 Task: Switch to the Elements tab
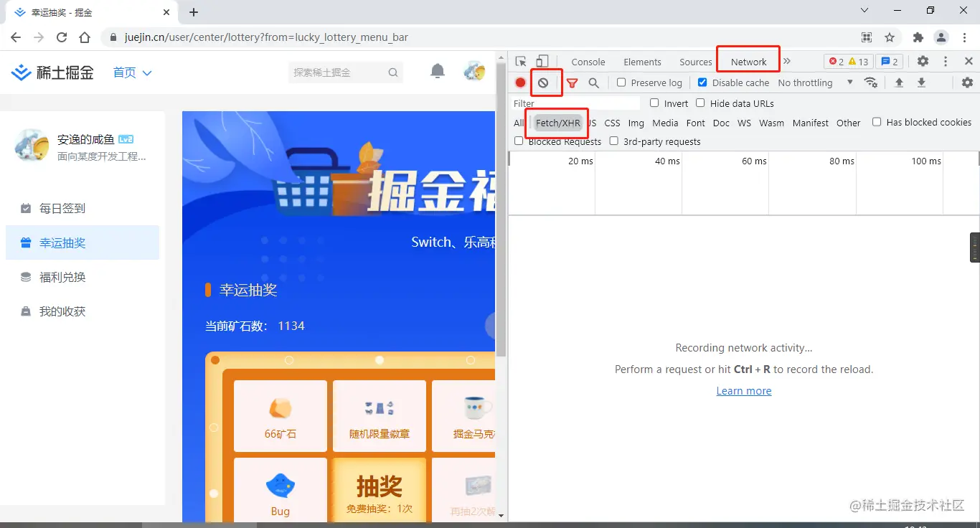pyautogui.click(x=642, y=62)
